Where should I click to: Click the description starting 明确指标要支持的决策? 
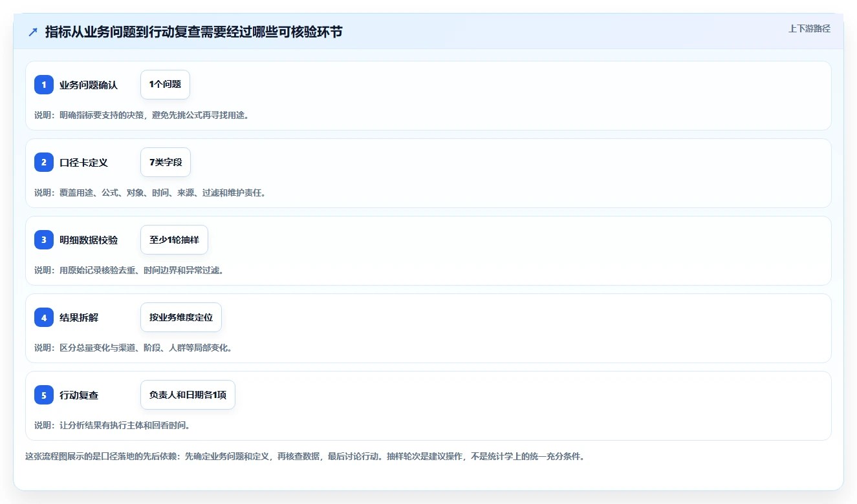pyautogui.click(x=142, y=115)
